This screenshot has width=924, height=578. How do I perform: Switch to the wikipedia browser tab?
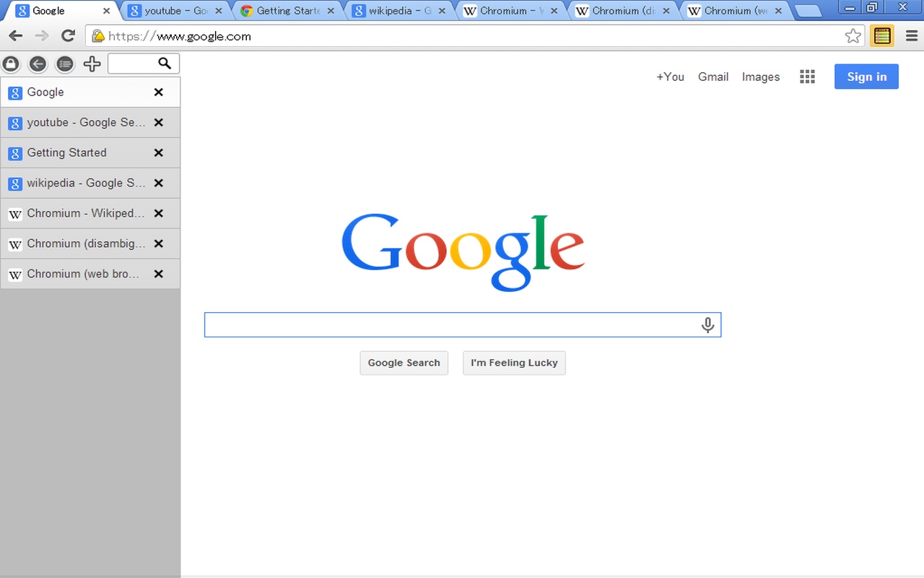399,11
